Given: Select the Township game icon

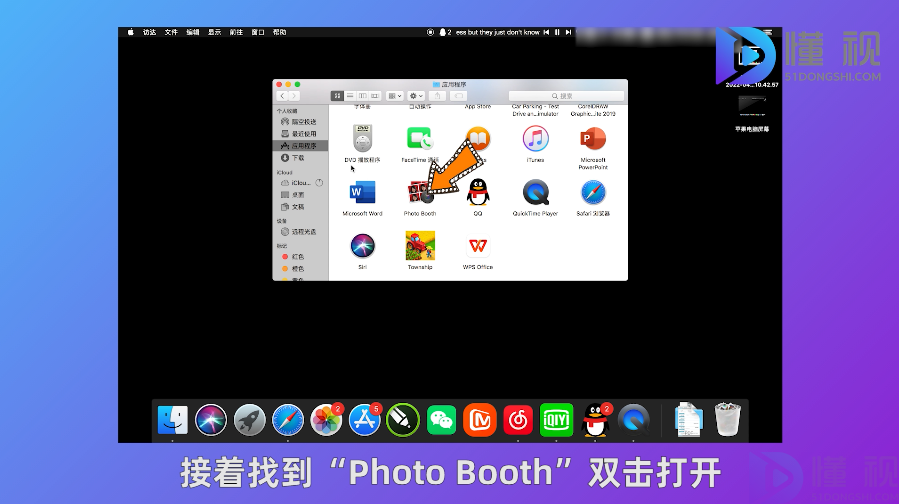Looking at the screenshot, I should tap(420, 246).
